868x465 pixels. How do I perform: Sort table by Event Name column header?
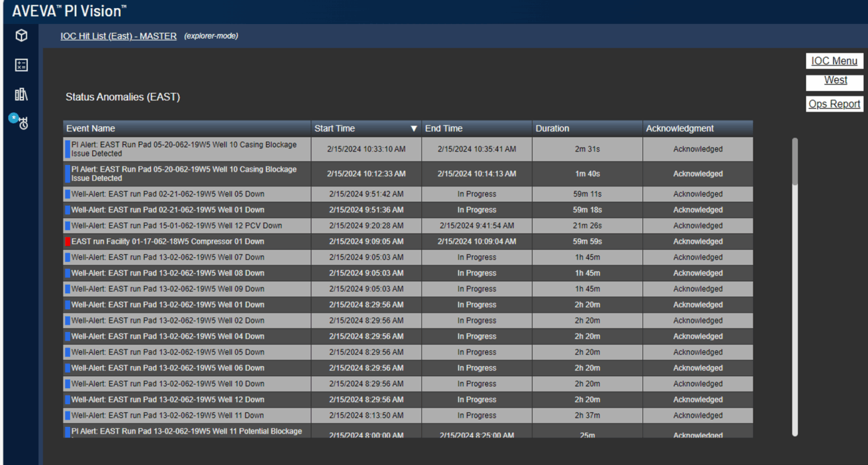91,129
